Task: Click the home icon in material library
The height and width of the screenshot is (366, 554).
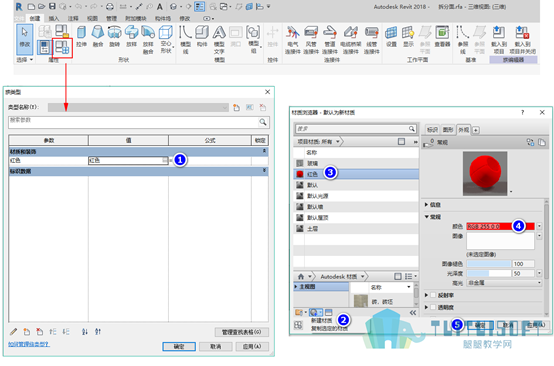Action: click(301, 277)
